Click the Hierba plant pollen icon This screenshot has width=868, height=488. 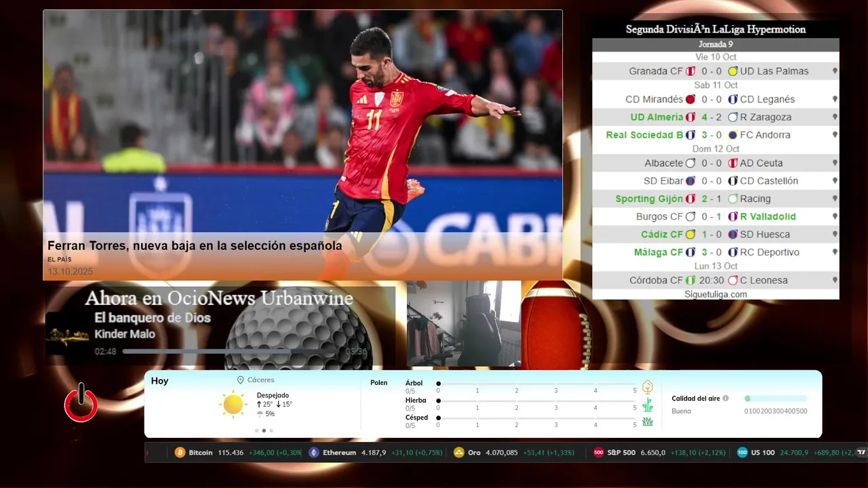coord(648,405)
